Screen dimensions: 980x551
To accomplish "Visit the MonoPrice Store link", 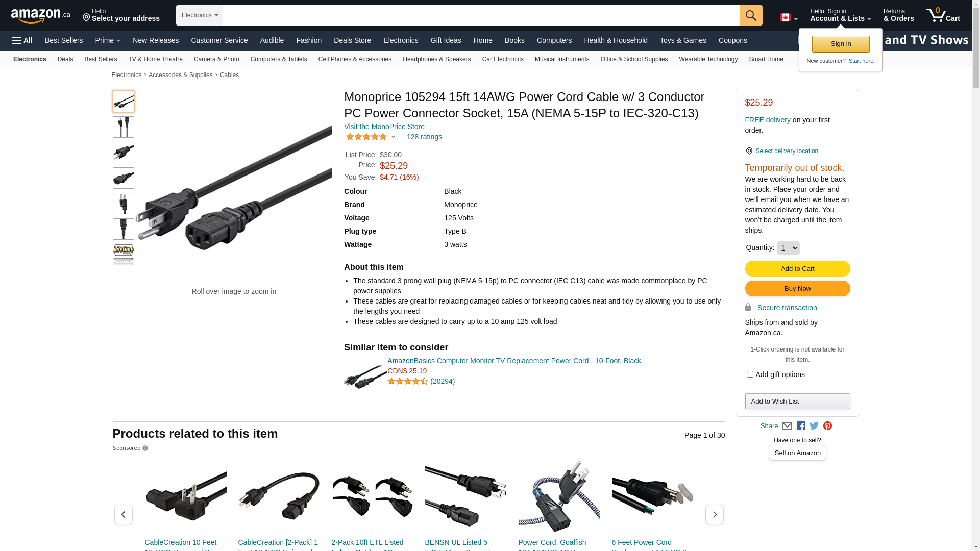I will point(384,127).
